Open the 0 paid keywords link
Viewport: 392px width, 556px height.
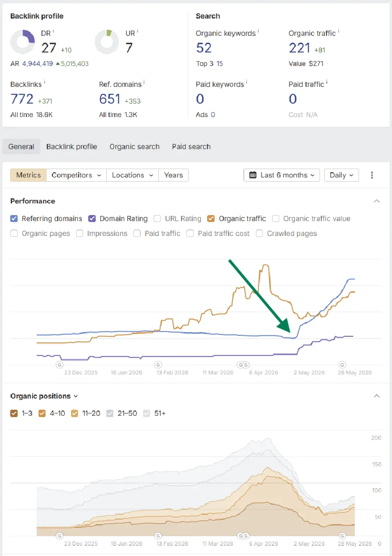tap(200, 99)
